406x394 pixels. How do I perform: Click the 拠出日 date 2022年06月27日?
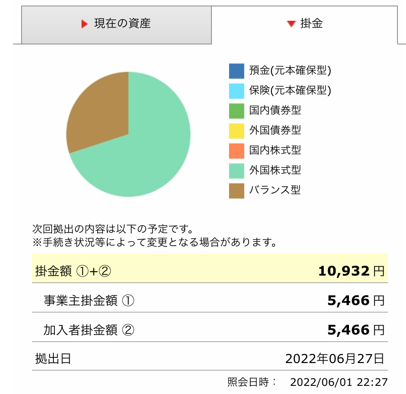(335, 359)
